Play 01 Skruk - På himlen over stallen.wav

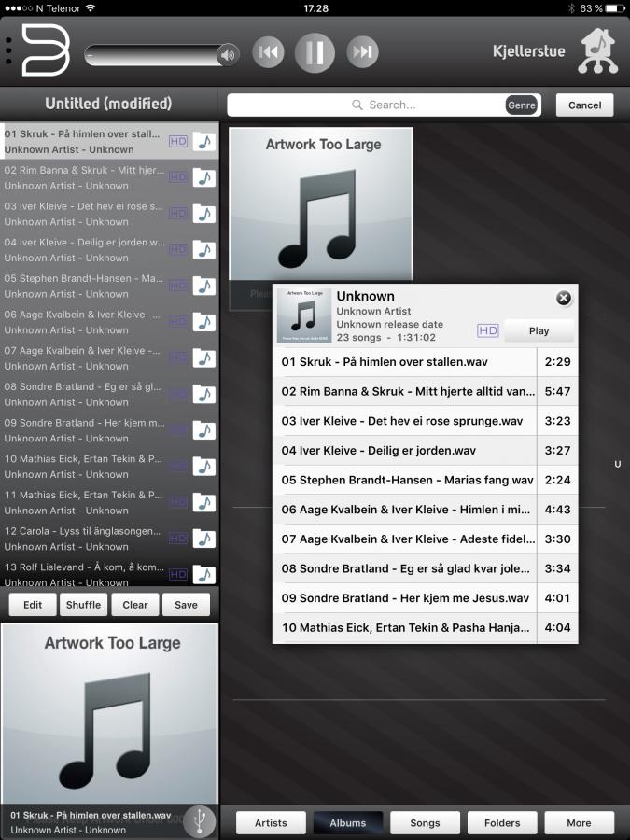(426, 361)
